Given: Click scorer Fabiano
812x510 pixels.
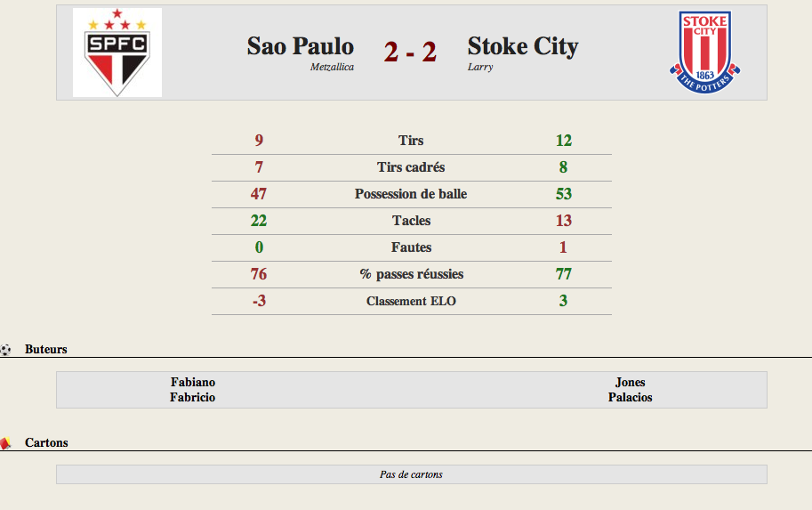Looking at the screenshot, I should pos(193,382).
